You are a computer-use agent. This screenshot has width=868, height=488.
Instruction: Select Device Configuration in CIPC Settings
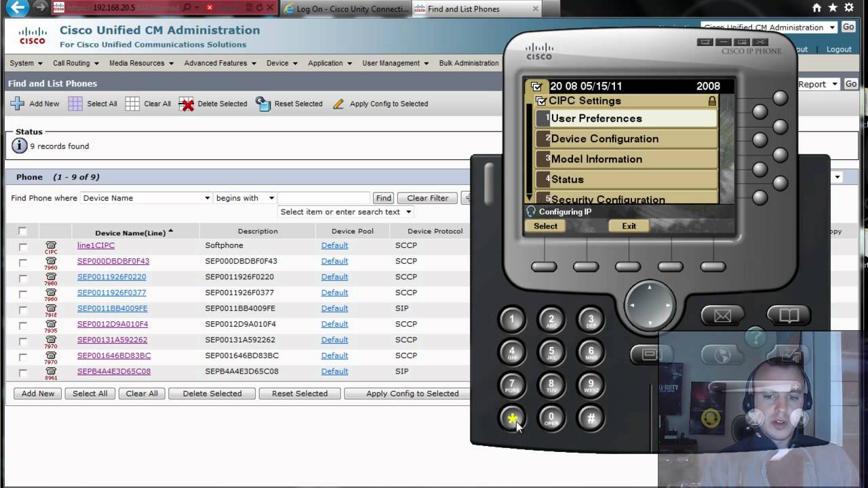pos(626,138)
